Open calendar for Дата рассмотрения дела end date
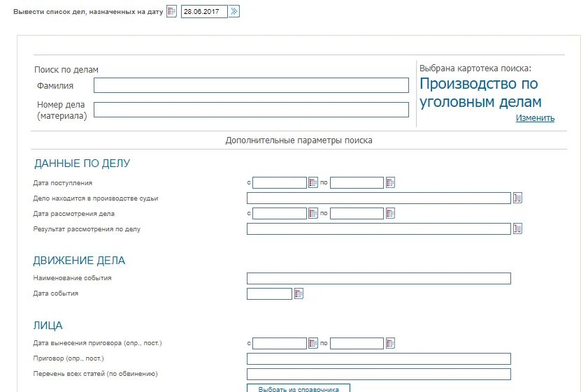 (x=390, y=213)
